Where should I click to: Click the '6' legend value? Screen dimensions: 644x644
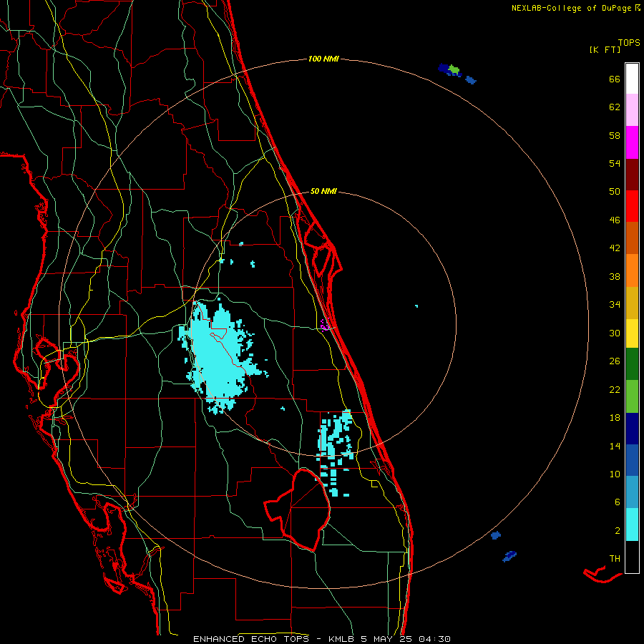(x=618, y=502)
